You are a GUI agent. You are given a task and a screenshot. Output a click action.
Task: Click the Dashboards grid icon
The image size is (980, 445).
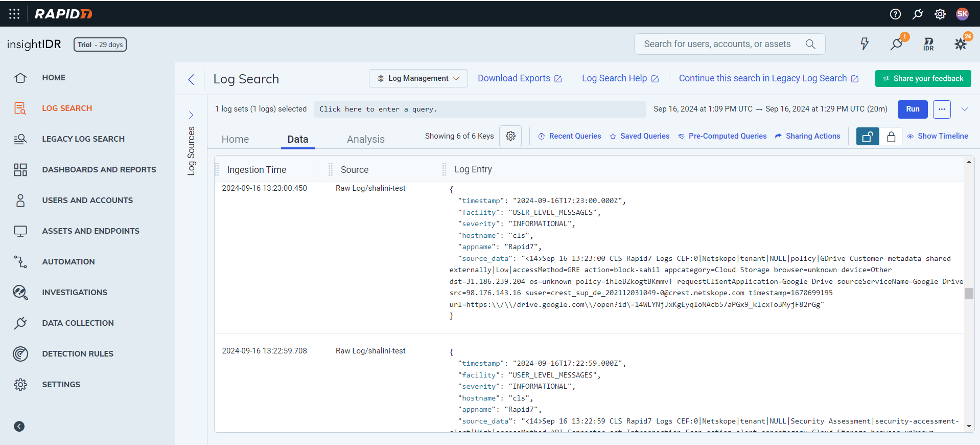tap(20, 170)
